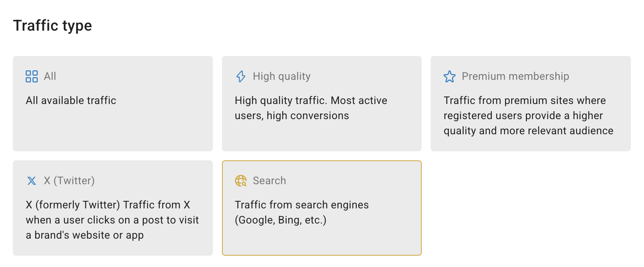Click the grid icon on the All card
This screenshot has width=644, height=267.
pos(32,76)
